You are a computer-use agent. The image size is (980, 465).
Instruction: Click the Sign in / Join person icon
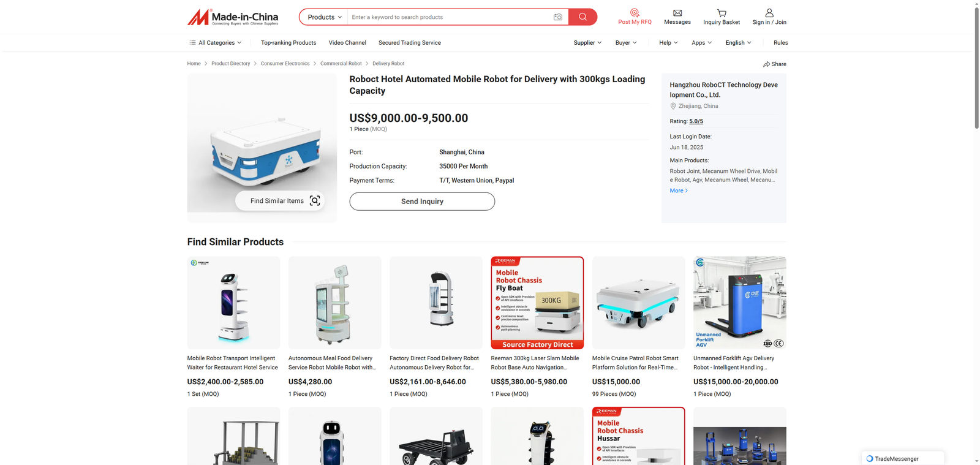click(769, 13)
